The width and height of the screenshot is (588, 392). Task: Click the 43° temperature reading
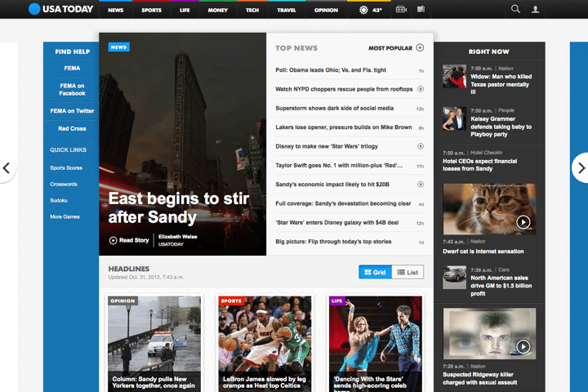(376, 10)
